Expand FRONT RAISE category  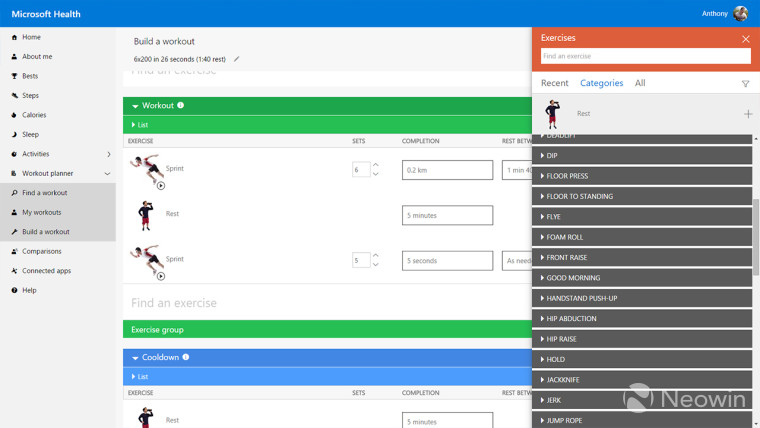pyautogui.click(x=642, y=257)
